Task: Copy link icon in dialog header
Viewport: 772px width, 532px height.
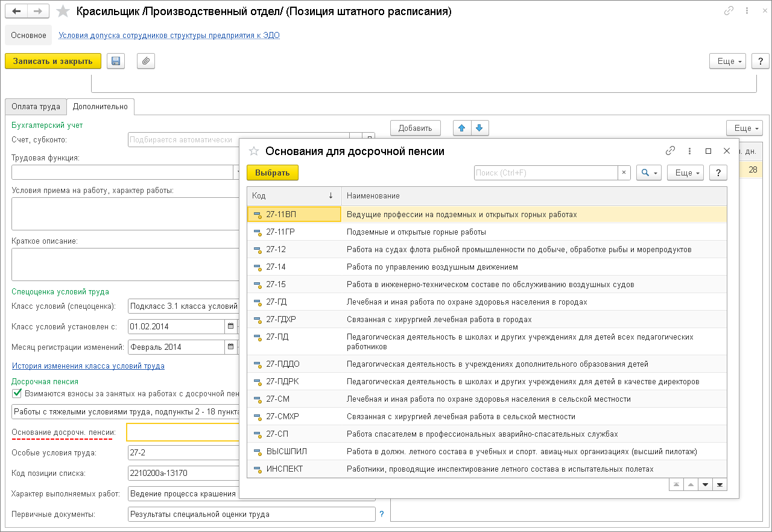Action: 670,151
